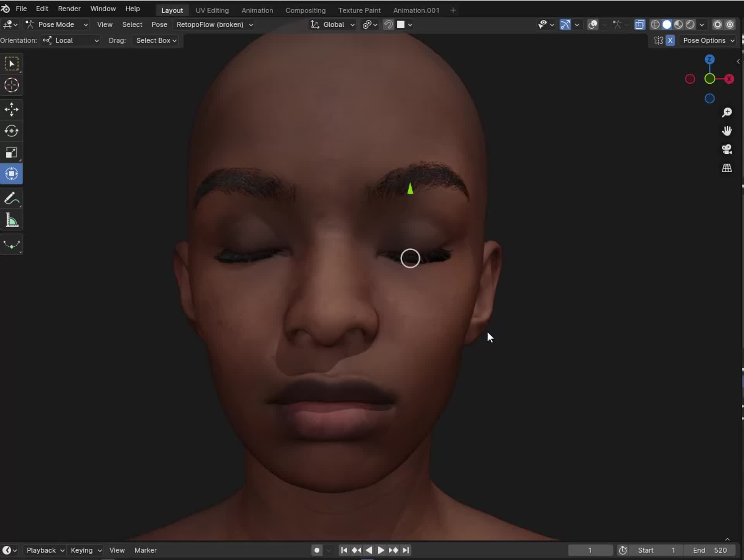This screenshot has height=560, width=744.
Task: Open the Pose Options dropdown
Action: click(x=708, y=40)
